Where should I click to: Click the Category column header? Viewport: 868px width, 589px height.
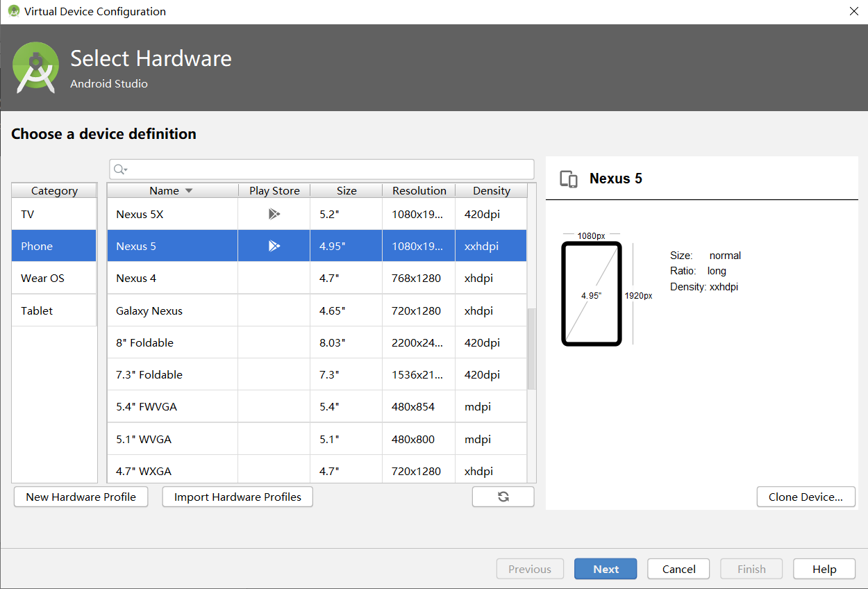click(54, 190)
